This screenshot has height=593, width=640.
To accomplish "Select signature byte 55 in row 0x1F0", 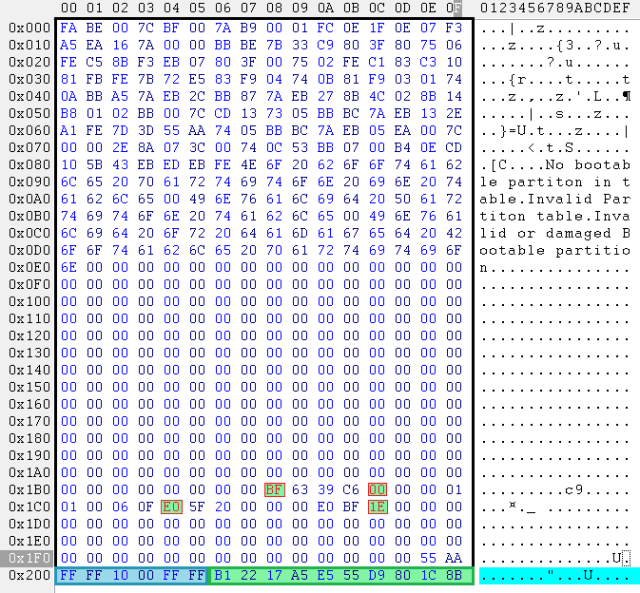I will (x=428, y=558).
